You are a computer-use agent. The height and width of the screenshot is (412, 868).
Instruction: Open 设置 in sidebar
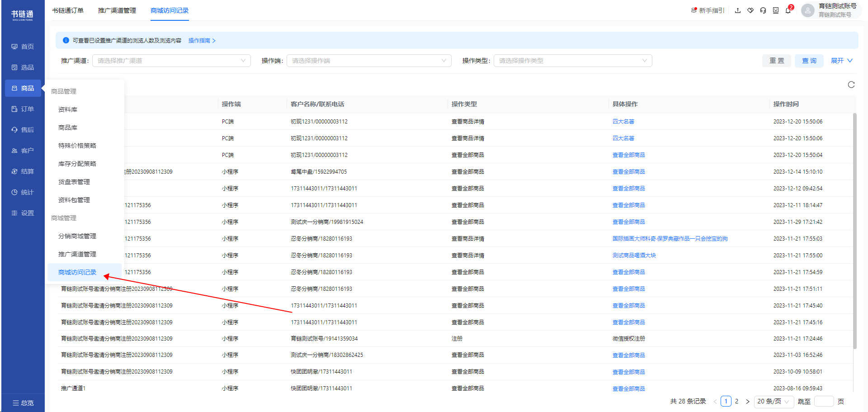(23, 213)
